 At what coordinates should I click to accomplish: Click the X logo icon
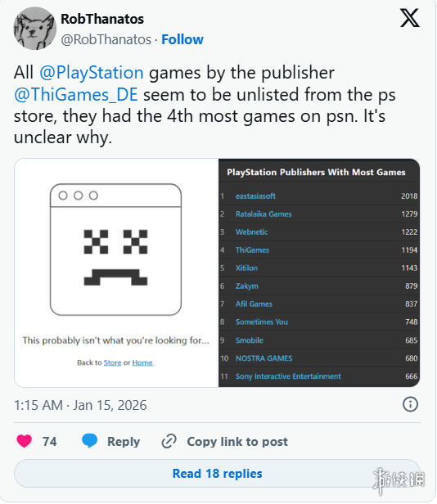click(409, 18)
